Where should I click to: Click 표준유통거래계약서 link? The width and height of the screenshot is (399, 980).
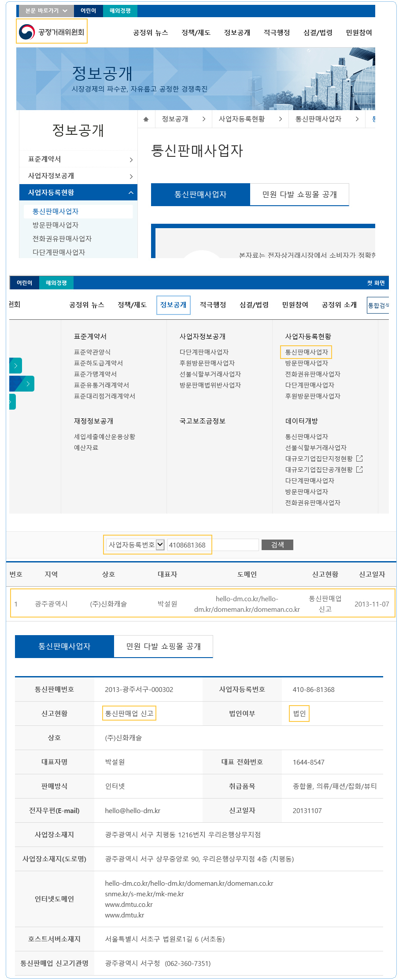pos(101,385)
